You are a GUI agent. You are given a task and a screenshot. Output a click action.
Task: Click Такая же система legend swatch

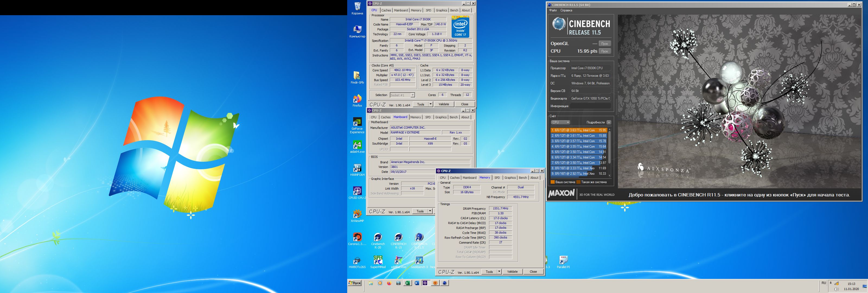(x=578, y=182)
